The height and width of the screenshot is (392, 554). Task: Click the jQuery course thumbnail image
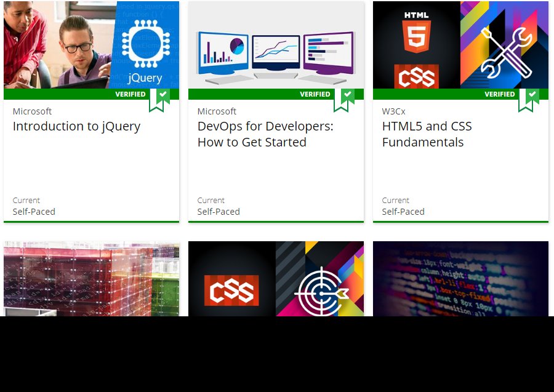coord(91,44)
